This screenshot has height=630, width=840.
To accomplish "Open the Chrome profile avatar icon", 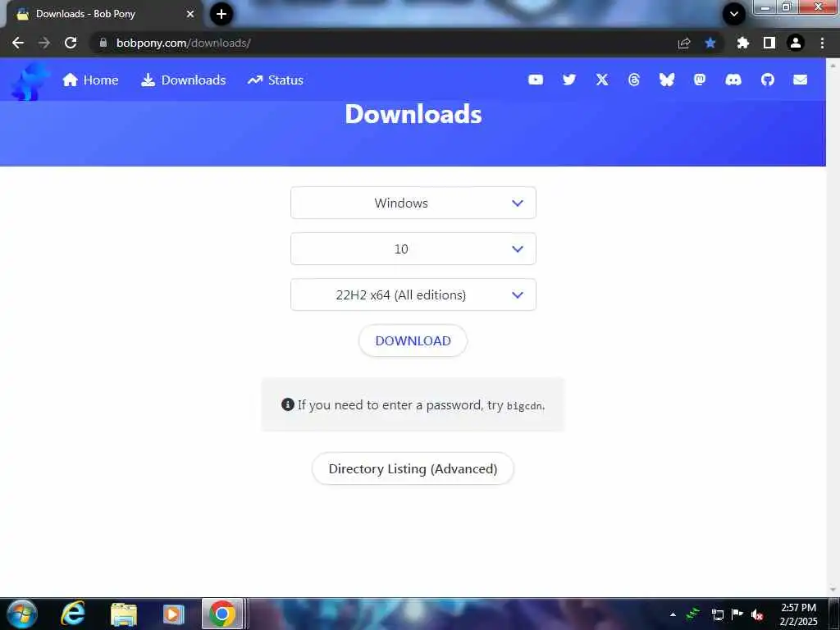I will point(796,43).
